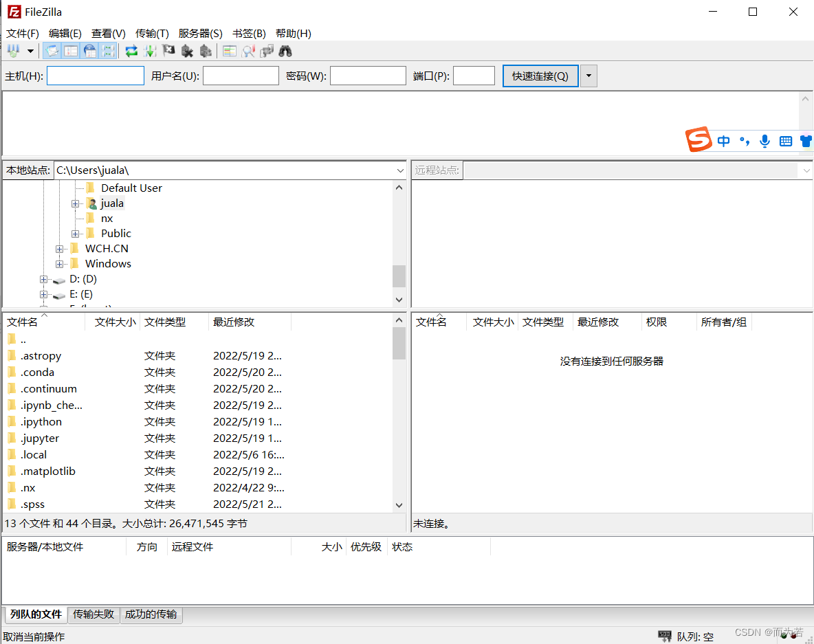Viewport: 814px width, 644px height.
Task: Open the Sogou soft keyboard icon
Action: point(785,141)
